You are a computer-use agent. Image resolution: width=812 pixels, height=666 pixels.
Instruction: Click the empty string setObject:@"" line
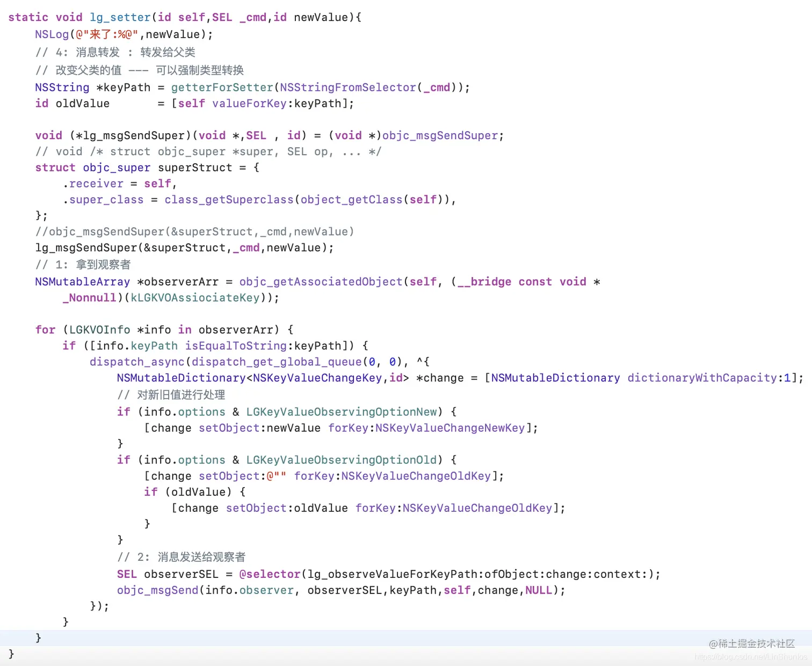[x=324, y=476]
